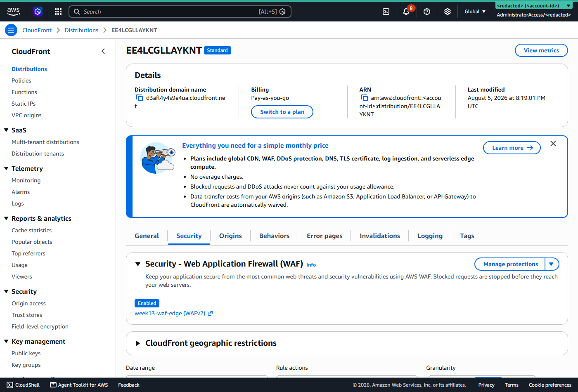Click the search input field

tap(180, 12)
